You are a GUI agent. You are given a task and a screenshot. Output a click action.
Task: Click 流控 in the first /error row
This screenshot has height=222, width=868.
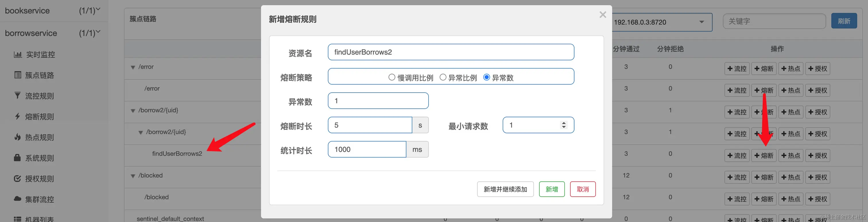[737, 68]
